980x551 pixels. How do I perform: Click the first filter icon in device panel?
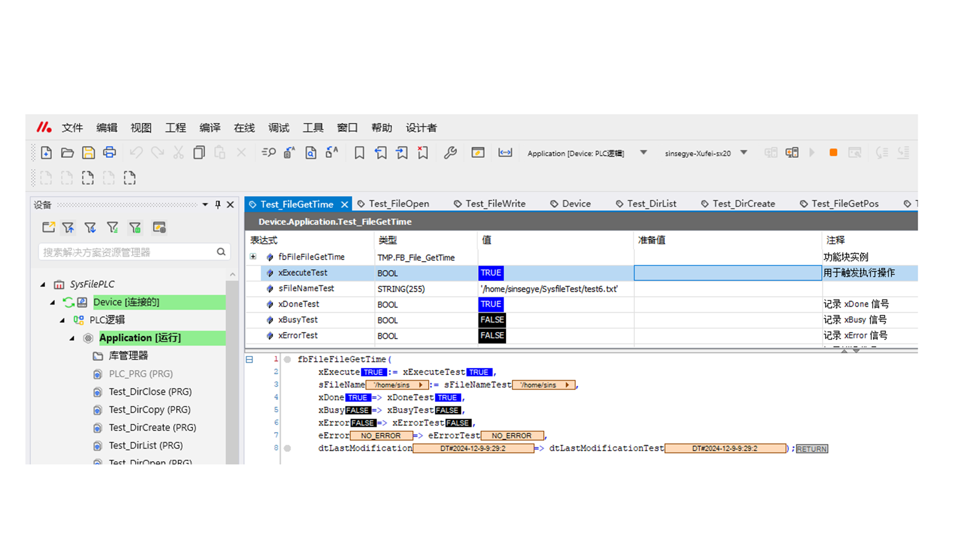point(68,228)
